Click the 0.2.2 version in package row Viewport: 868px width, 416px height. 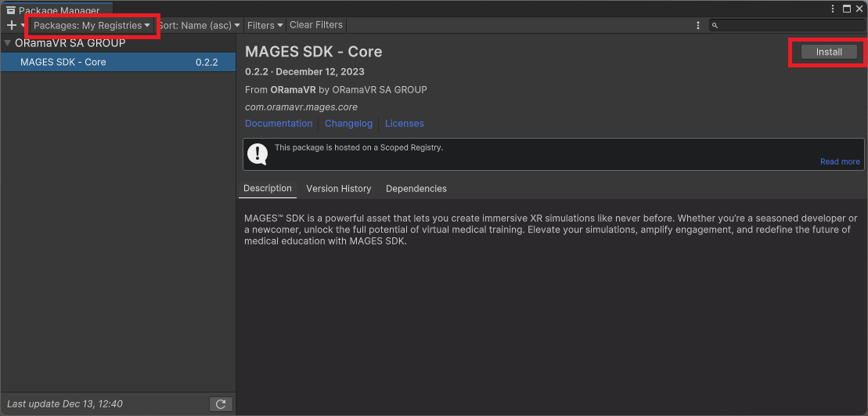click(x=207, y=62)
